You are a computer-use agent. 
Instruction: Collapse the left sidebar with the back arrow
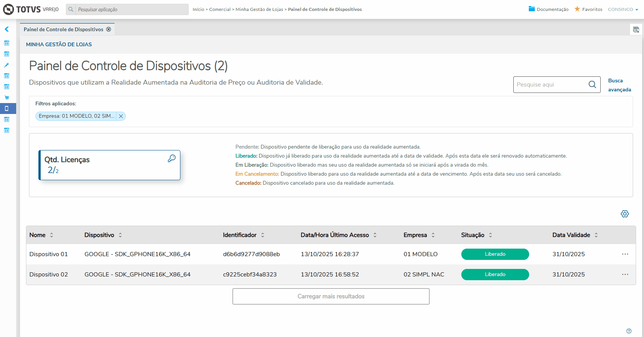pos(7,29)
